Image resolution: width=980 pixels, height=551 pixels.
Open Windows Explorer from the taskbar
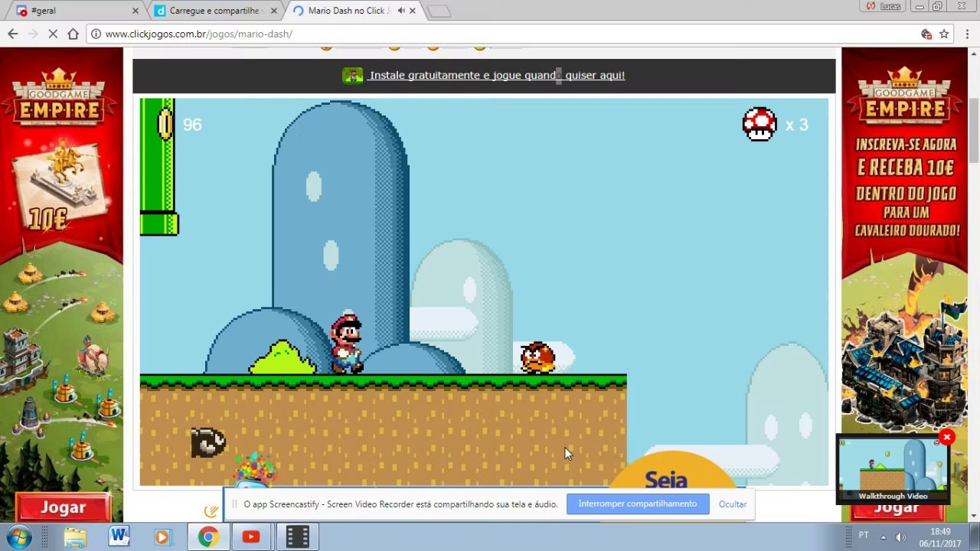click(x=74, y=537)
